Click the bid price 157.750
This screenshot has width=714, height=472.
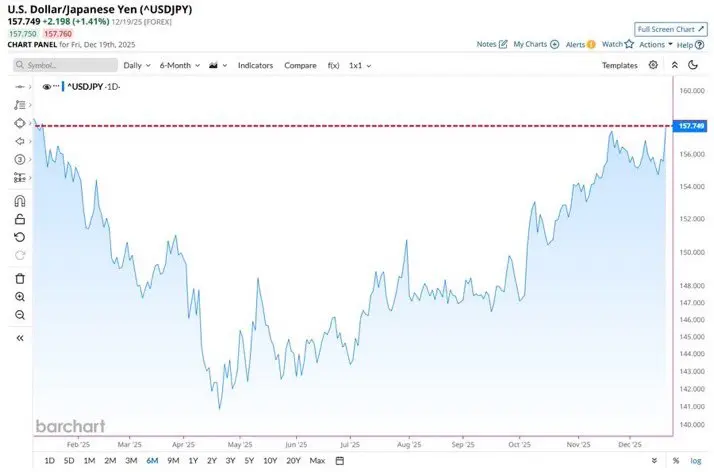pyautogui.click(x=23, y=34)
